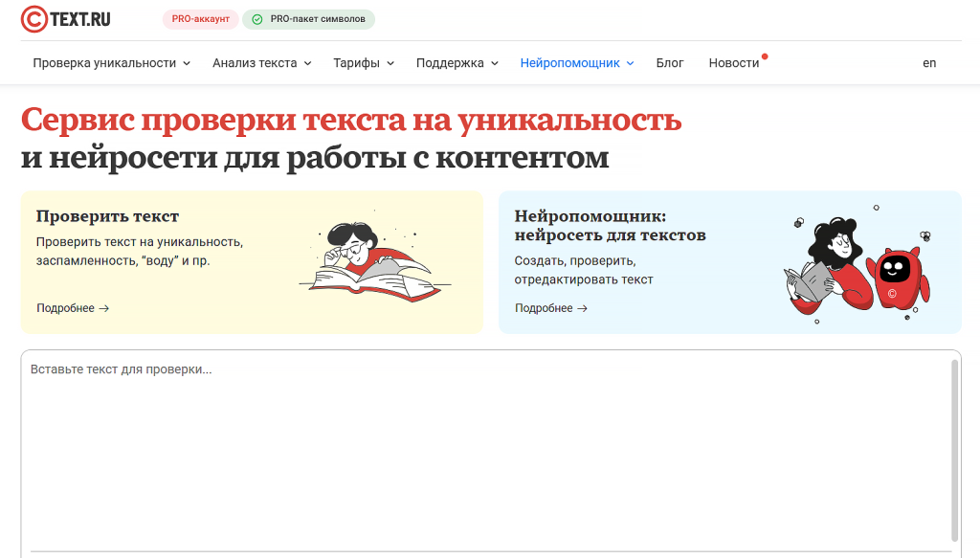Click the arrow icon next to Подробнее in yellow card

tap(106, 308)
